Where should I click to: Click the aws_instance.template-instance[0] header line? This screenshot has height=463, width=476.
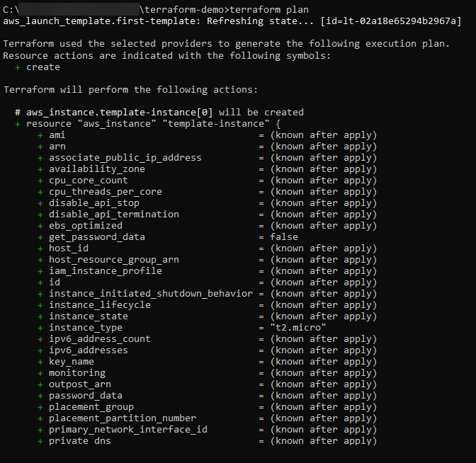pos(159,113)
